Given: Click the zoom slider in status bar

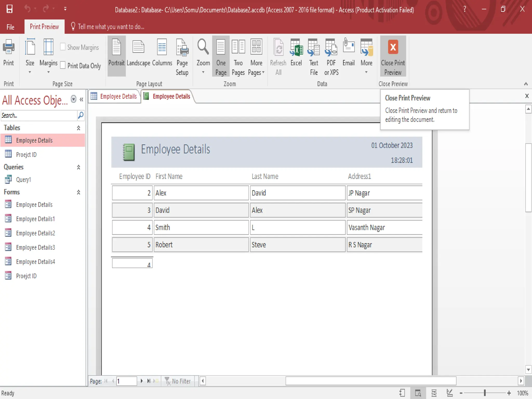Looking at the screenshot, I should coord(485,393).
